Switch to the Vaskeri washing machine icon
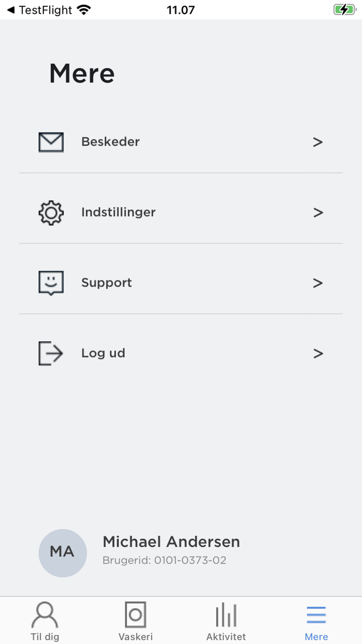This screenshot has height=644, width=362. coord(135,614)
